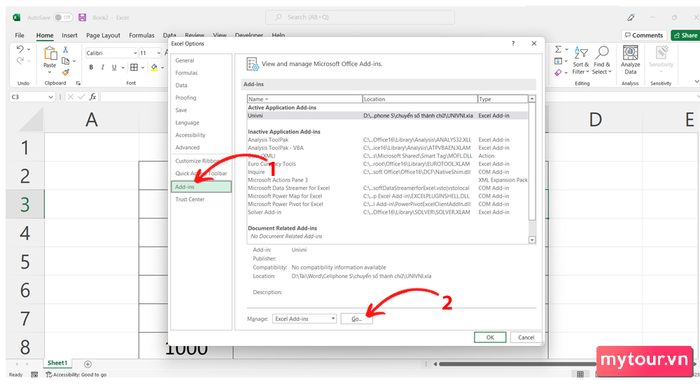Image resolution: width=700 pixels, height=386 pixels.
Task: Click the Fill Color bucket icon
Action: click(154, 67)
